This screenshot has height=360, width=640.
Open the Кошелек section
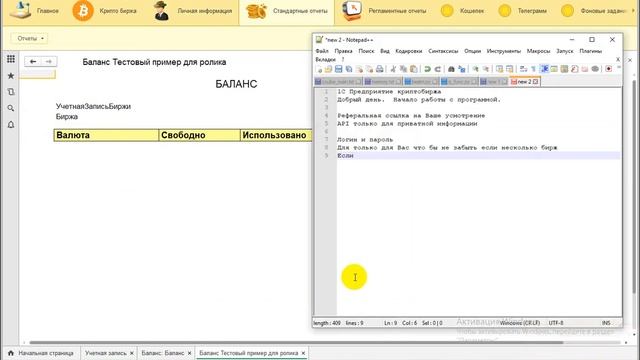[462, 11]
